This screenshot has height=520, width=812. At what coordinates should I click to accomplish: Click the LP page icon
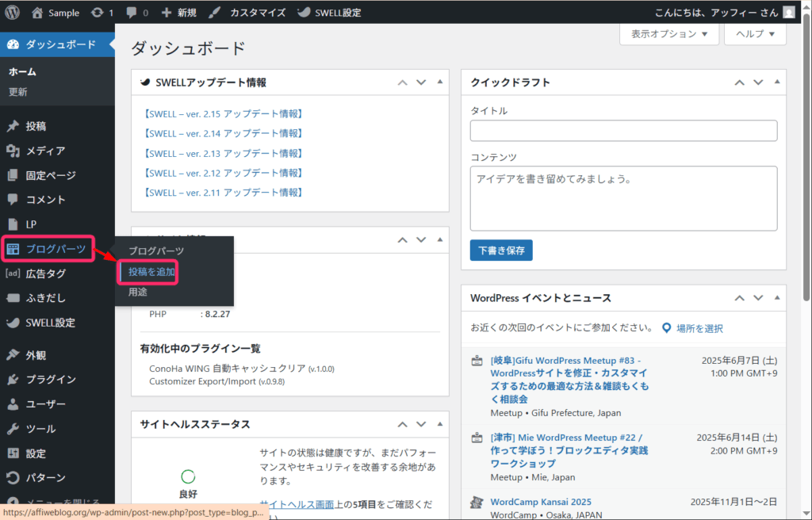[13, 224]
